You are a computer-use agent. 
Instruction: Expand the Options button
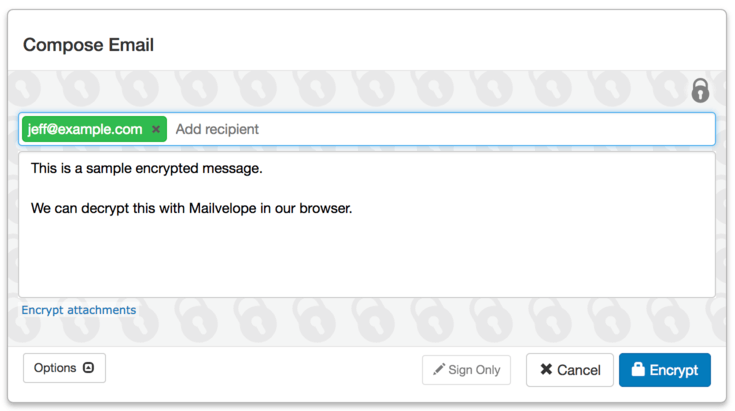(x=64, y=368)
